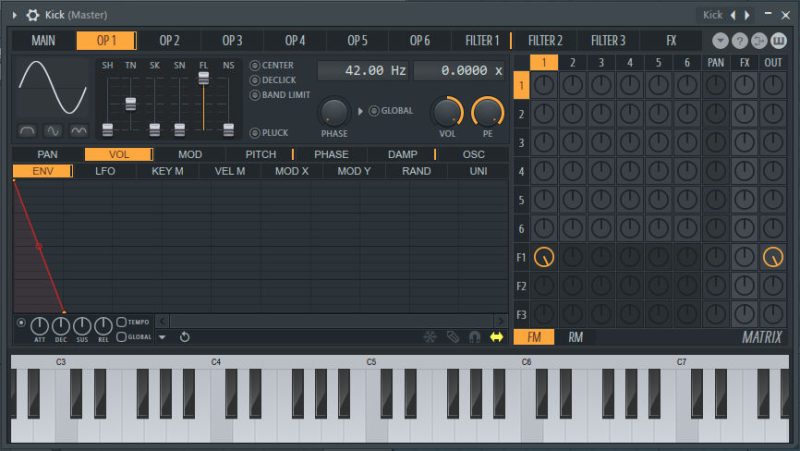Click the TN slider handle
The width and height of the screenshot is (800, 451).
click(131, 104)
